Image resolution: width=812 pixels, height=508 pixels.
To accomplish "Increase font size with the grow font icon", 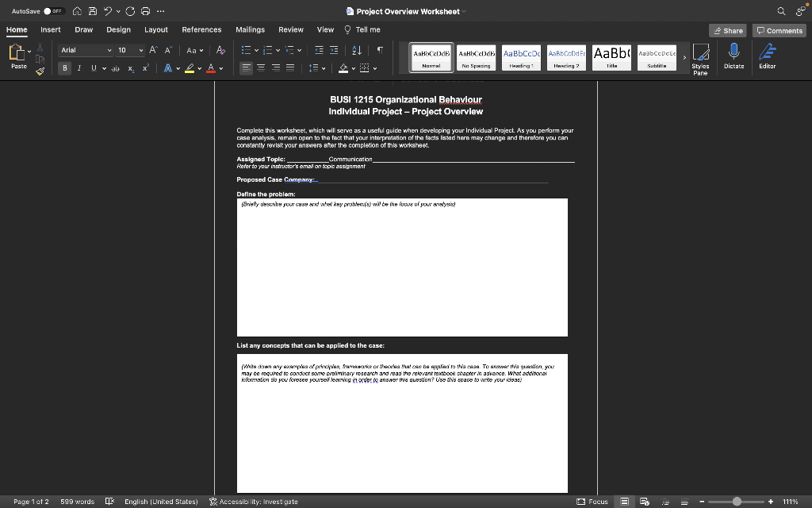I will 153,50.
